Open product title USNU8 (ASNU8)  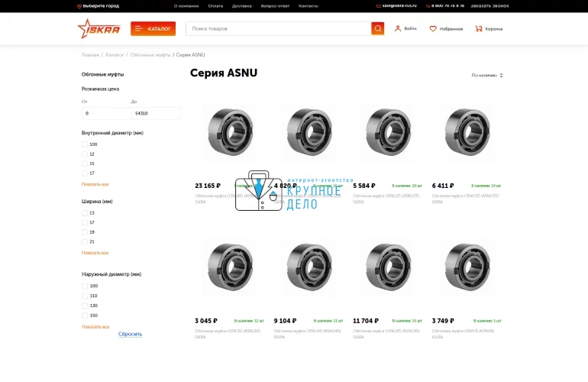click(x=463, y=334)
